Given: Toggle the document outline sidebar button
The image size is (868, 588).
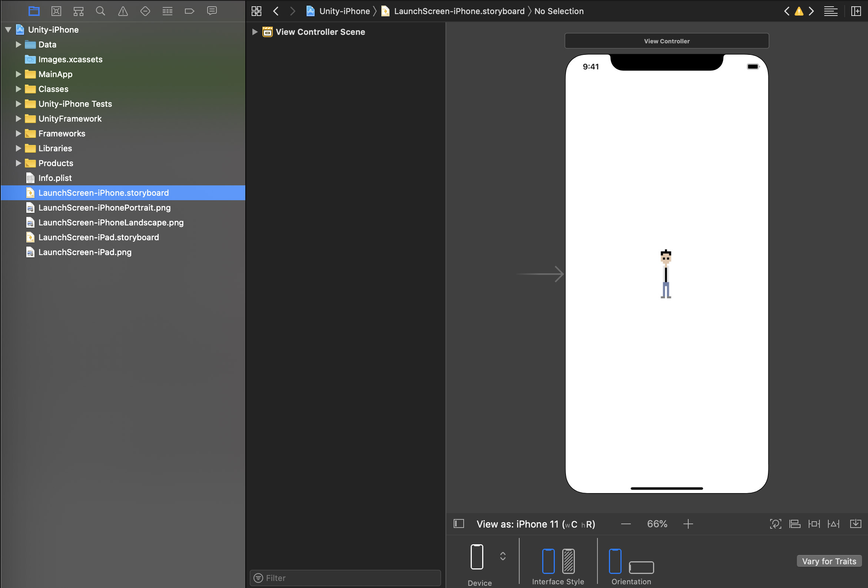Looking at the screenshot, I should pyautogui.click(x=459, y=524).
